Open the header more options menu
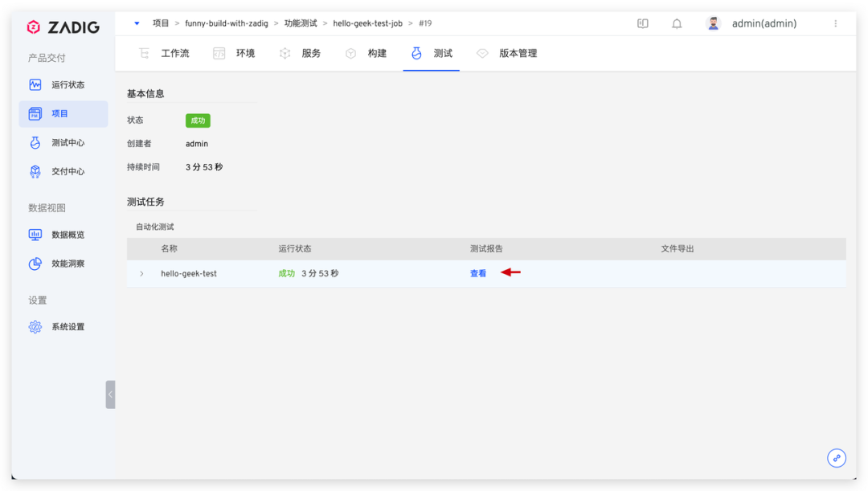This screenshot has height=491, width=868. pyautogui.click(x=835, y=23)
